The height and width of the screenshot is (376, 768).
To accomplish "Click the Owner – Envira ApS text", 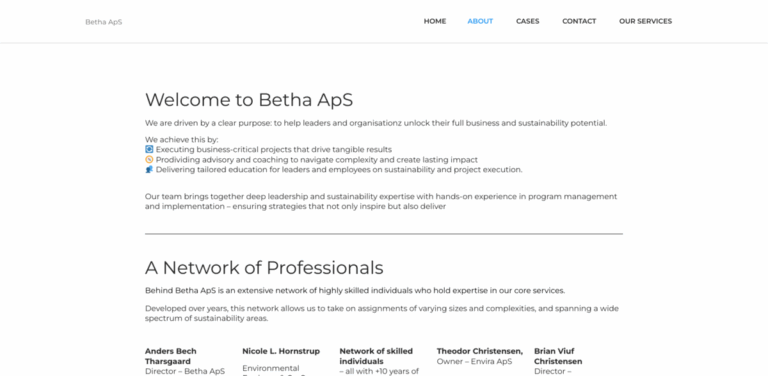I will (474, 362).
